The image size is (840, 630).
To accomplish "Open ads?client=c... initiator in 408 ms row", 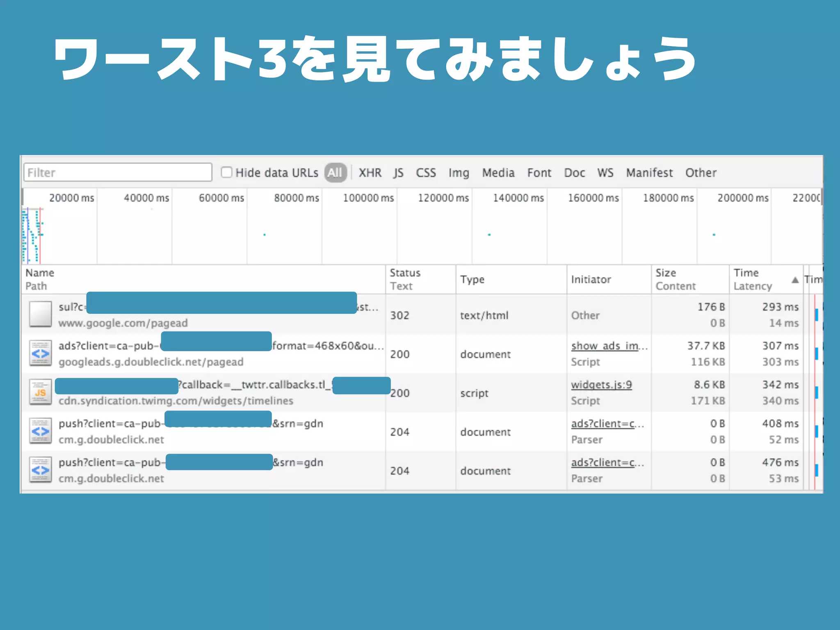I will [607, 424].
